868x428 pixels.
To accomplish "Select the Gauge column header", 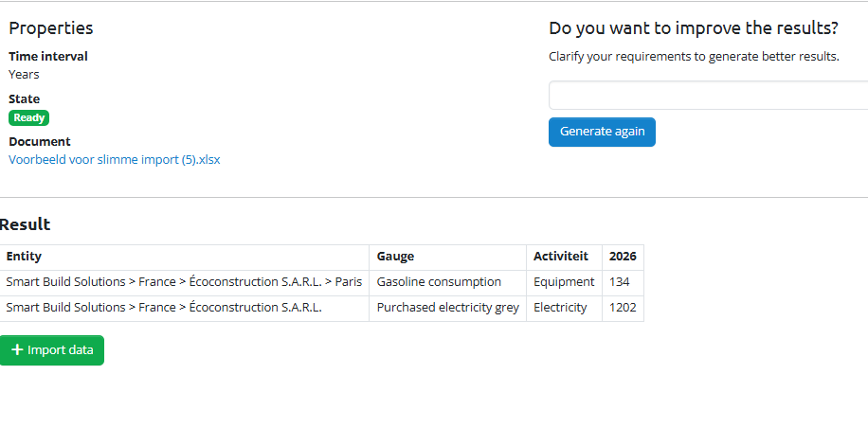I will 395,257.
